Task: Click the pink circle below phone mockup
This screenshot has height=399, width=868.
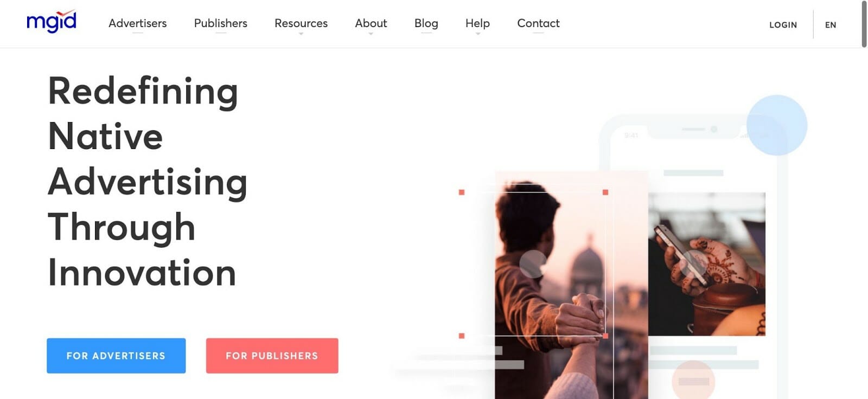Action: click(x=693, y=381)
